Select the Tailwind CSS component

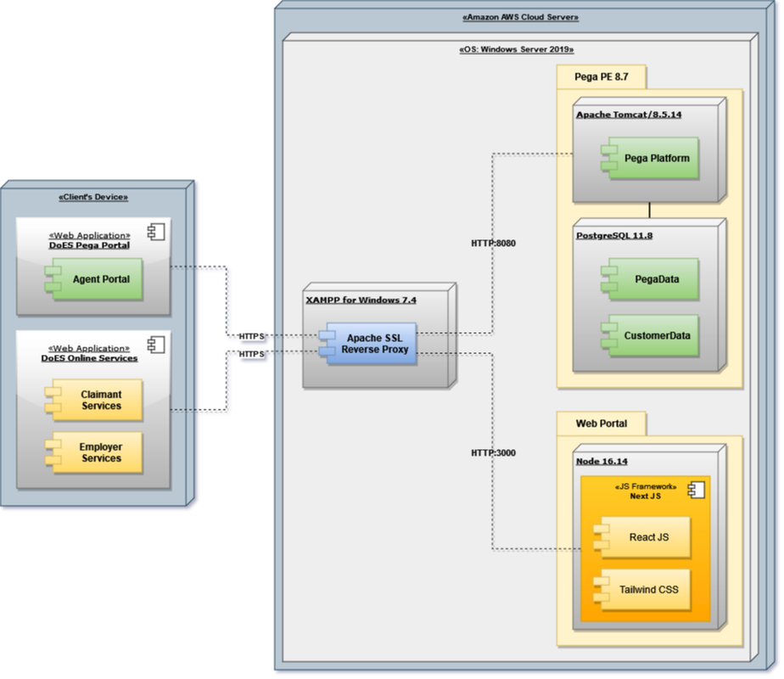(x=642, y=590)
